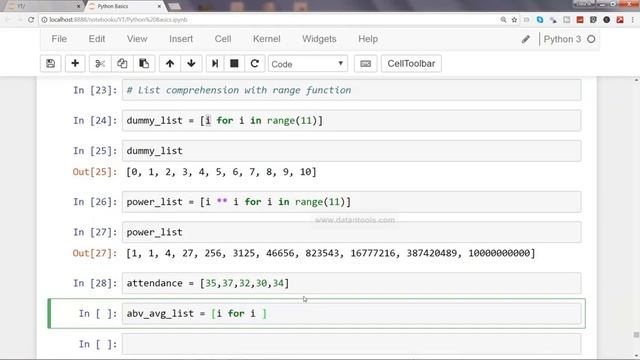The height and width of the screenshot is (360, 640).
Task: Click the pencil edit mode indicator
Action: pos(526,39)
